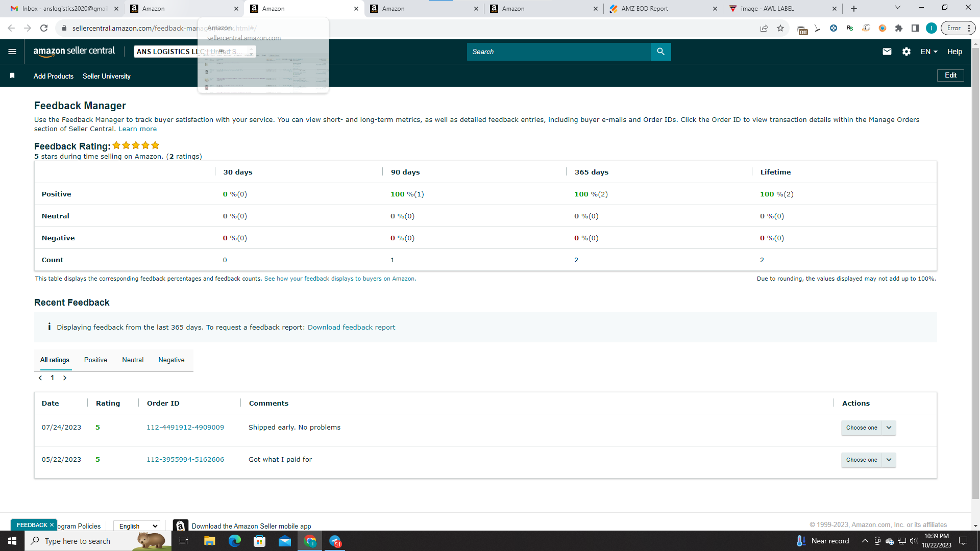Click the search magnifier button

[660, 52]
